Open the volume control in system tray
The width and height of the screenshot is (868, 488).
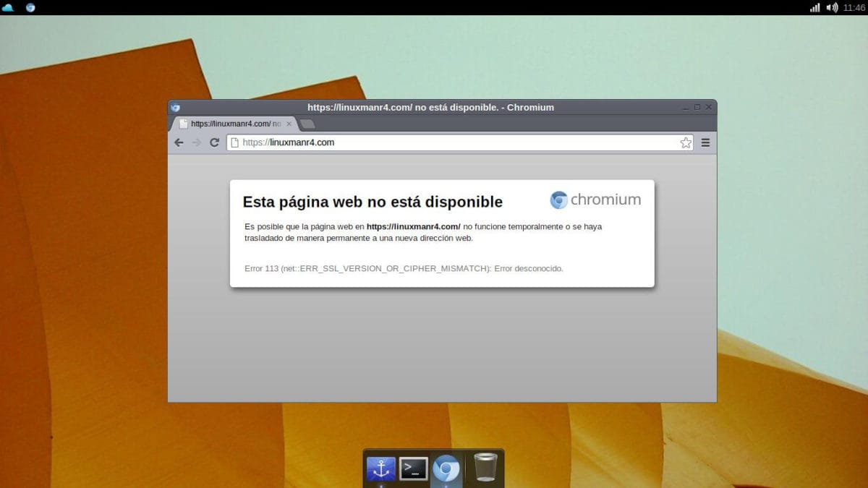pyautogui.click(x=832, y=7)
